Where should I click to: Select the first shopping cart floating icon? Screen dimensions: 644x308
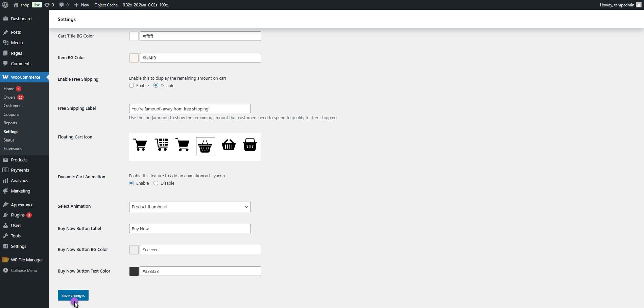(x=140, y=145)
